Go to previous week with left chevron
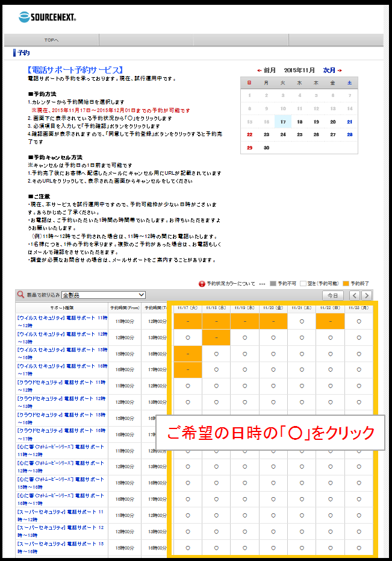392x561 pixels. 354,295
